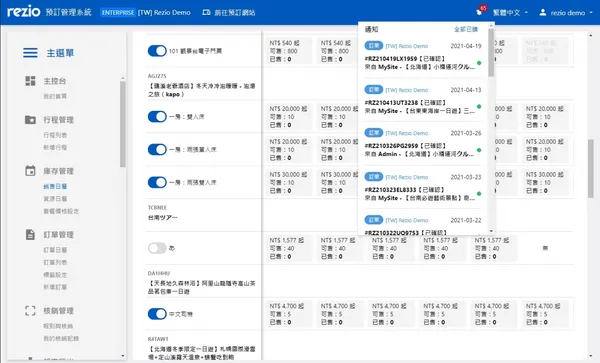
Task: Click the 訂單管理 document icon
Action: [x=30, y=234]
